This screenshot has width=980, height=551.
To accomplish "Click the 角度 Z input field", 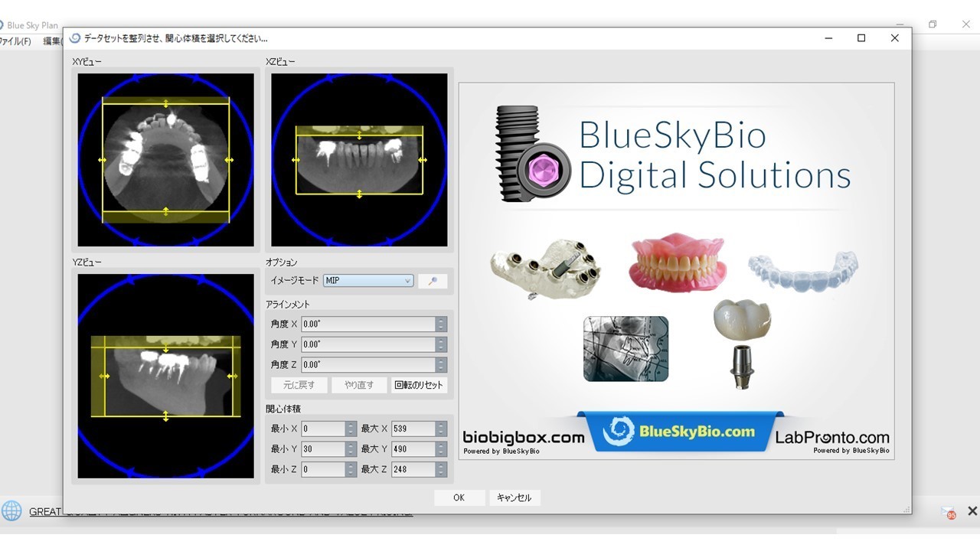I will (x=368, y=365).
